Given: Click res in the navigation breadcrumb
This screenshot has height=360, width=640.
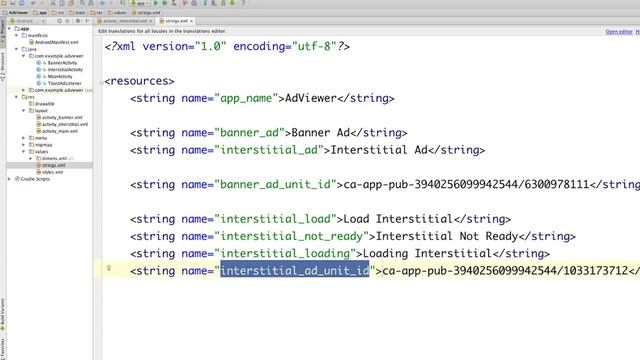Looking at the screenshot, I should (x=97, y=13).
